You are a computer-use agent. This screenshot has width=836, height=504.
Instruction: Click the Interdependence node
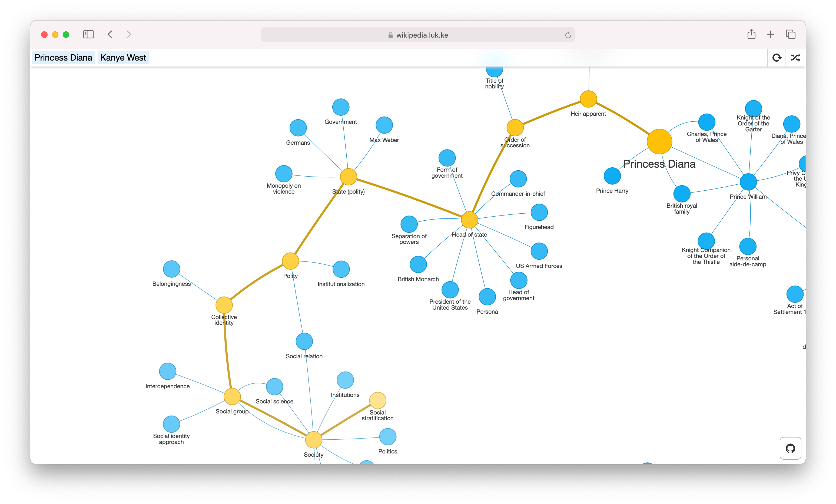[x=168, y=371]
